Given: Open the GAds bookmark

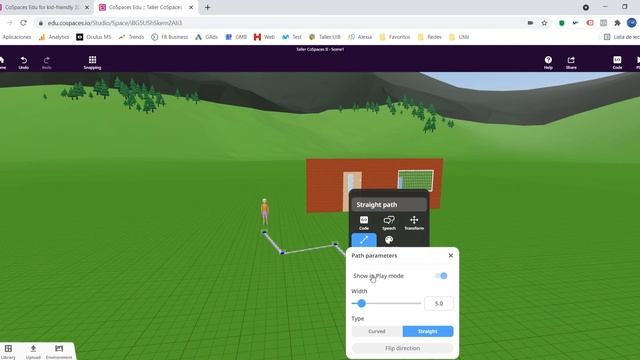Looking at the screenshot, I should 207,37.
